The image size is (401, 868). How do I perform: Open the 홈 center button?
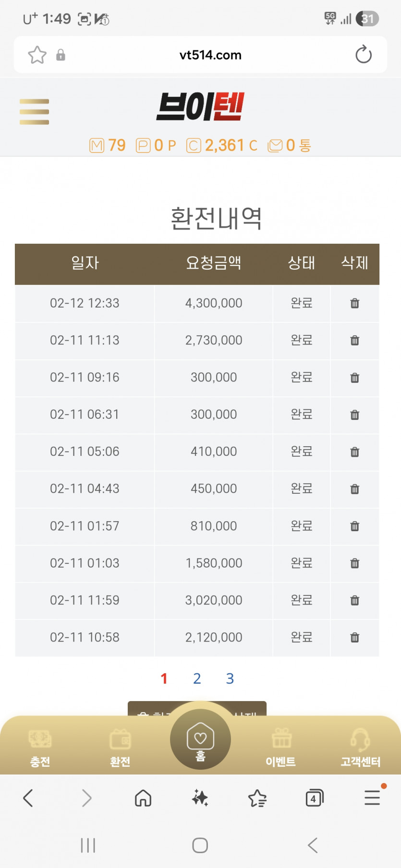[x=200, y=739]
